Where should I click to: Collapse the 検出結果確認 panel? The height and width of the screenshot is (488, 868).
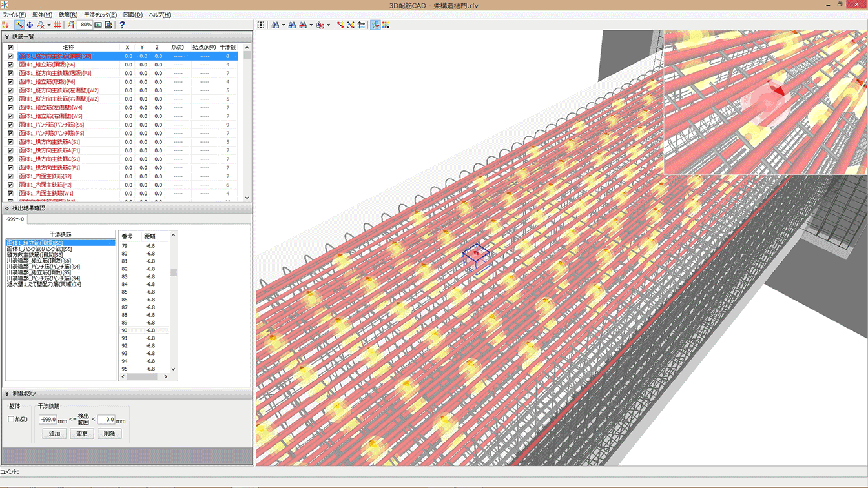coord(7,208)
